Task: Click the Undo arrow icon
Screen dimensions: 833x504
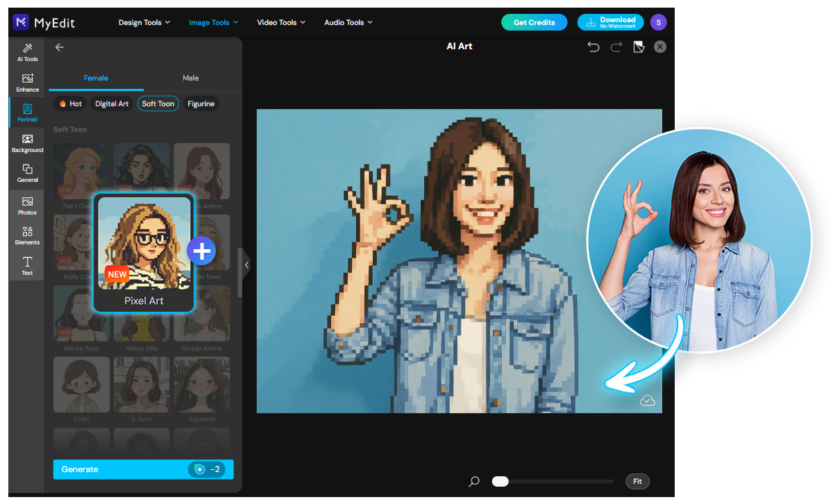Action: [x=593, y=46]
